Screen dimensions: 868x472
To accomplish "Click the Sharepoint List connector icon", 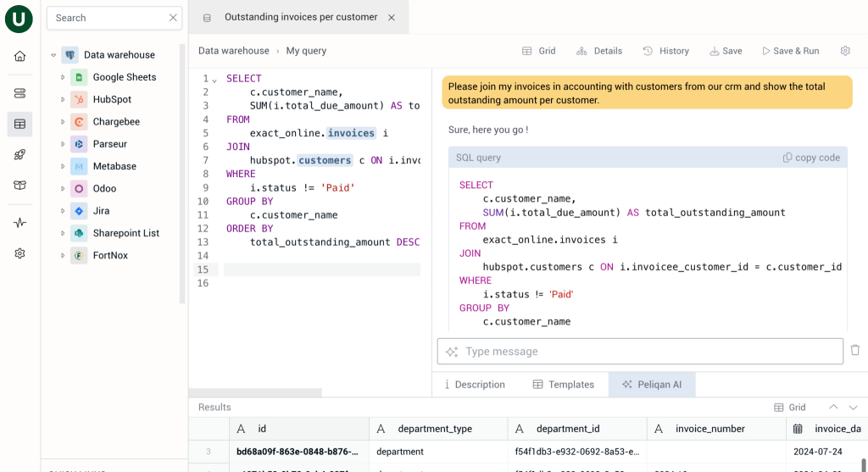I will click(79, 233).
